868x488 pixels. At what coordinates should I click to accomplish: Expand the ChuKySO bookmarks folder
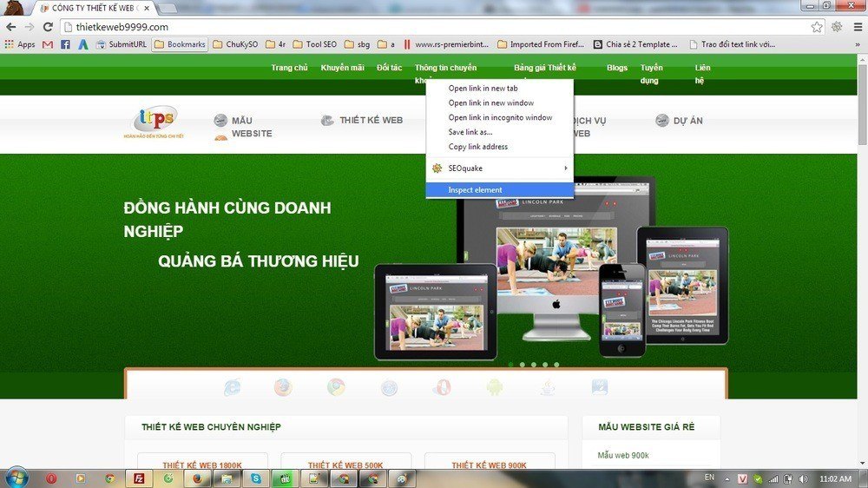(x=236, y=44)
